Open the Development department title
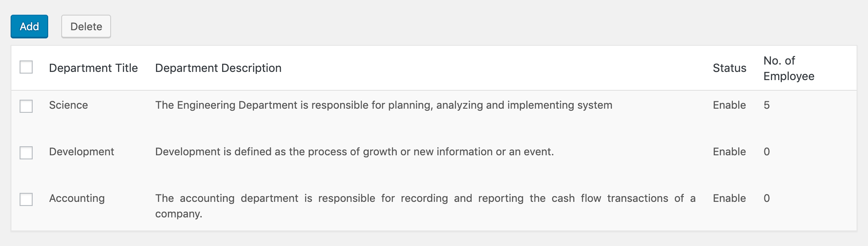The height and width of the screenshot is (246, 868). (x=81, y=152)
